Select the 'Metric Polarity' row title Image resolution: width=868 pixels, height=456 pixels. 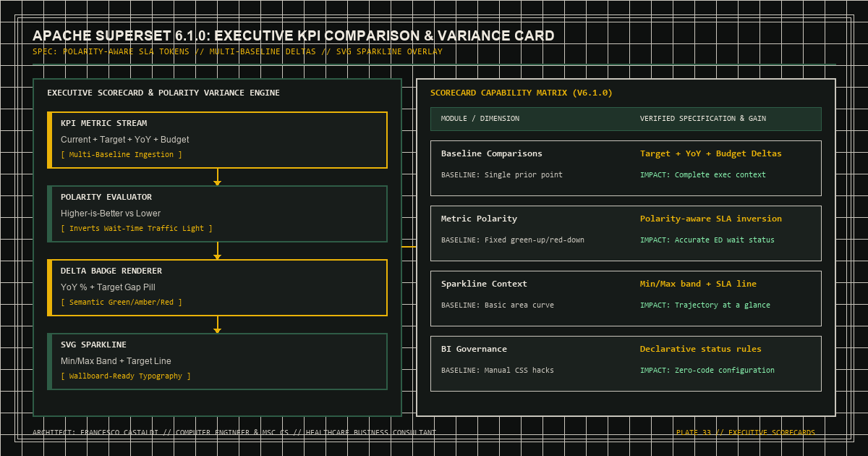click(480, 219)
